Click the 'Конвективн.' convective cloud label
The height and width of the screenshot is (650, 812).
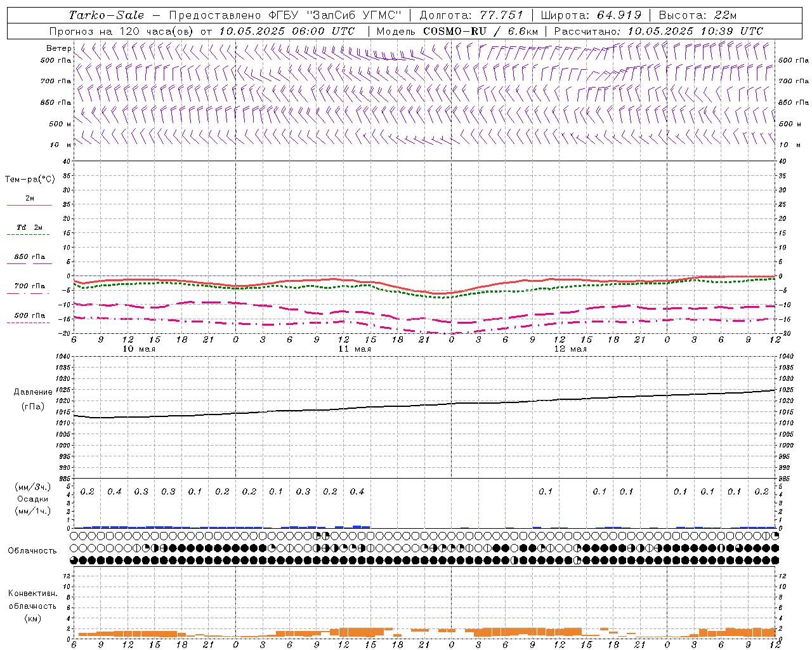pyautogui.click(x=32, y=594)
